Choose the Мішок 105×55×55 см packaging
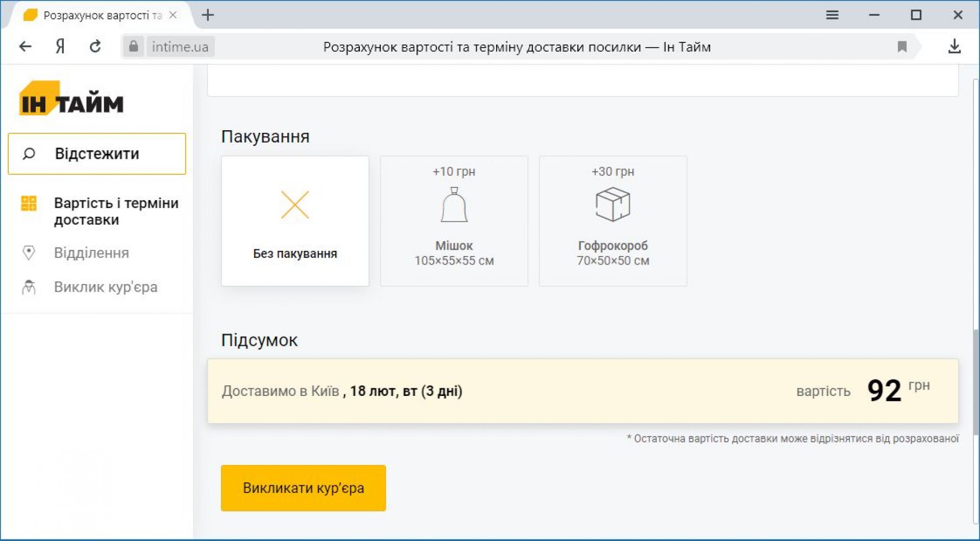Viewport: 980px width, 541px height. pyautogui.click(x=454, y=221)
